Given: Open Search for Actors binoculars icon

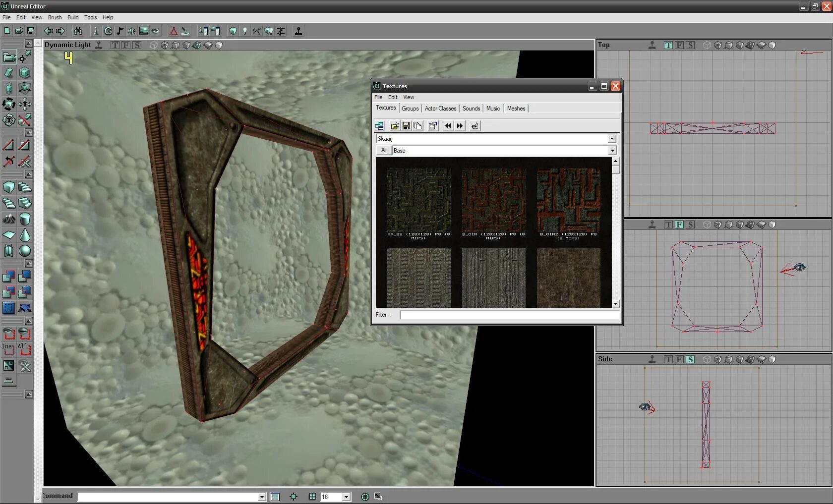Looking at the screenshot, I should coord(78,31).
